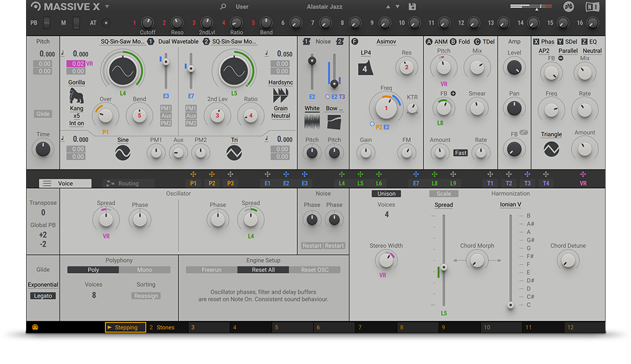The height and width of the screenshot is (364, 631).
Task: Switch to the Voice page tab
Action: point(65,183)
